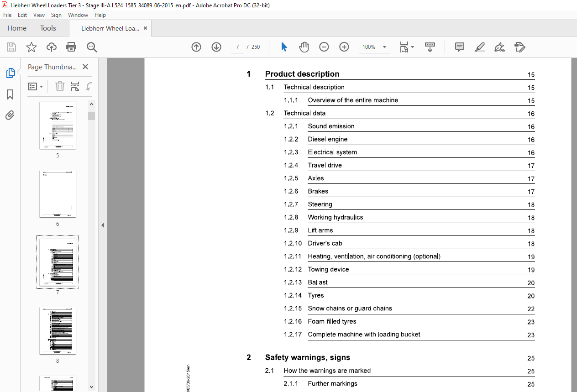Click the print pages icon in thumbnails panel
Screen dimensions: 577x392
click(75, 86)
